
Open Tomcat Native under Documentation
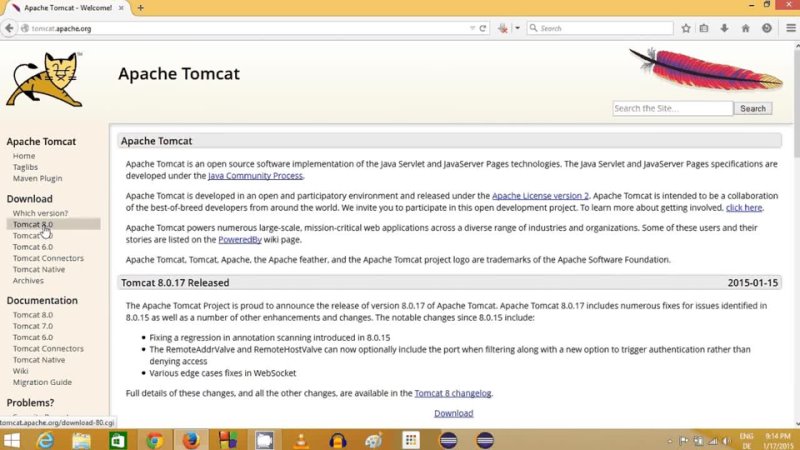[39, 360]
